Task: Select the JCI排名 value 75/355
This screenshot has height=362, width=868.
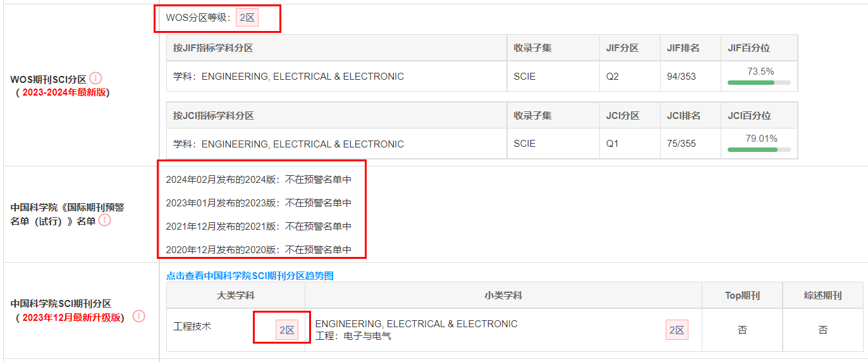Action: tap(681, 144)
